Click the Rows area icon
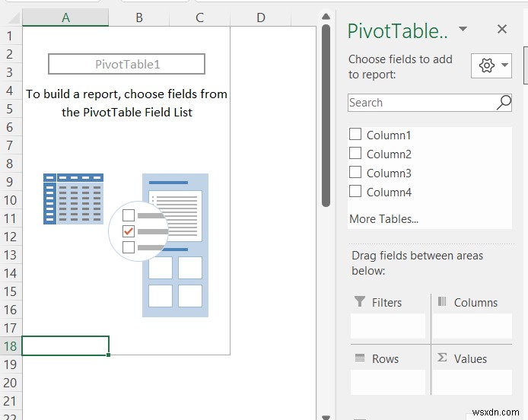This screenshot has height=420, width=528. coord(360,358)
